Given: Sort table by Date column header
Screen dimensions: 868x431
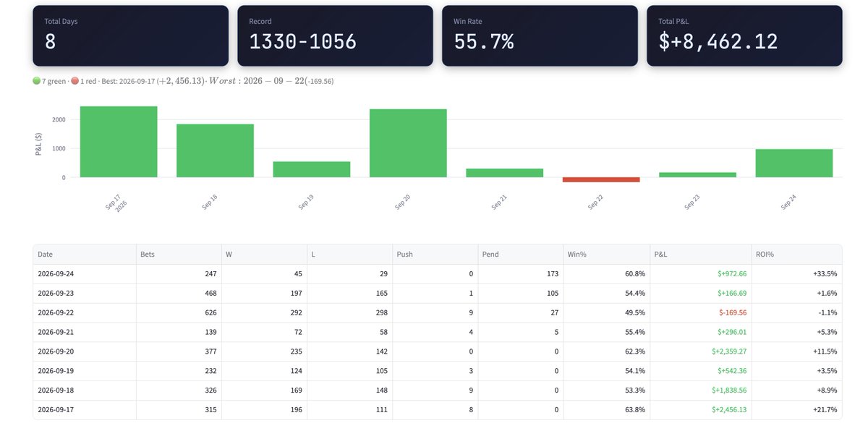Looking at the screenshot, I should (84, 255).
